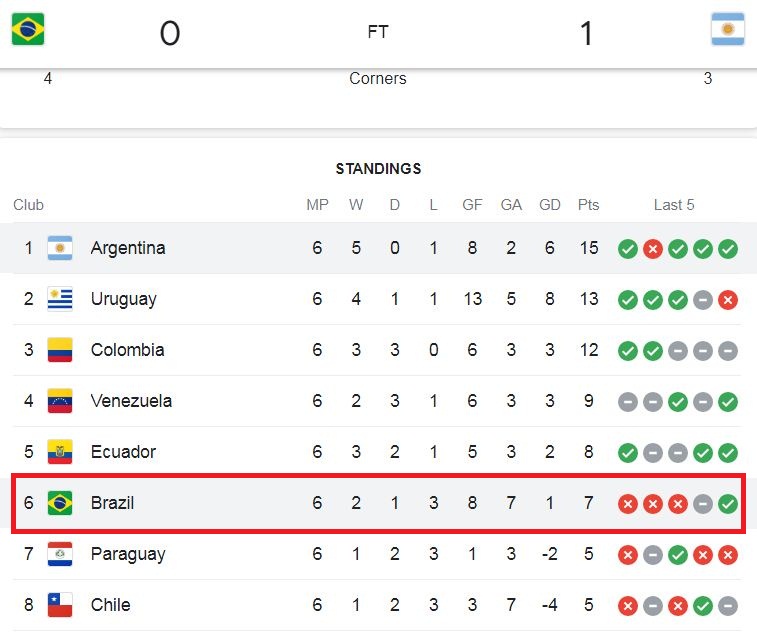
Task: Click Ecuador's flag icon in standings
Action: pos(60,452)
